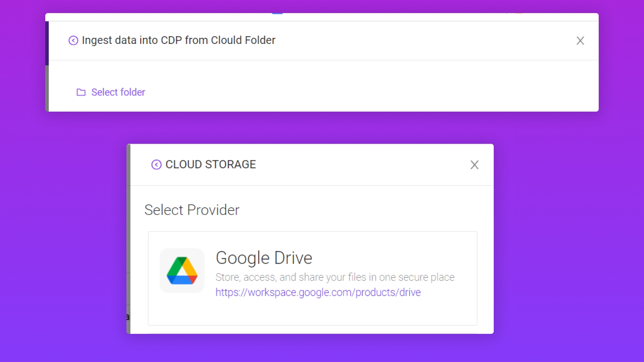Close the CLOUD STORAGE dialog
Screen dimensions: 644x362
point(474,165)
